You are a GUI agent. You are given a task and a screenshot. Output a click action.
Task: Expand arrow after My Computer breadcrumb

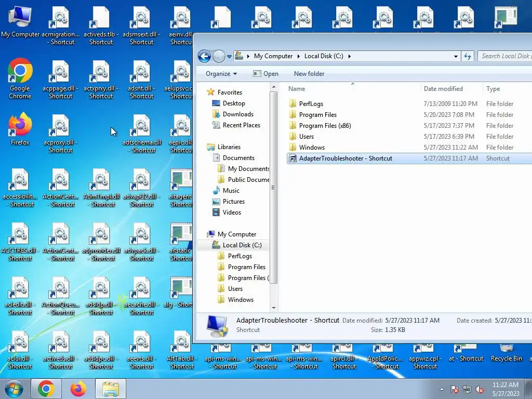298,56
